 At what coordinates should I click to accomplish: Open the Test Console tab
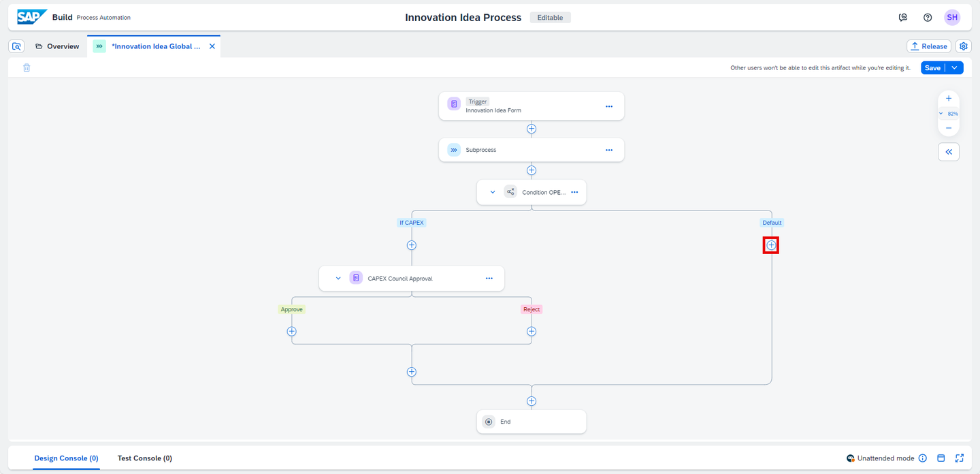145,458
